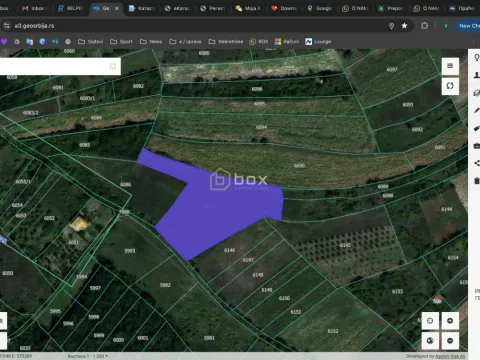480x360 pixels.
Task: Open the News bookmarks folder
Action: pyautogui.click(x=151, y=42)
